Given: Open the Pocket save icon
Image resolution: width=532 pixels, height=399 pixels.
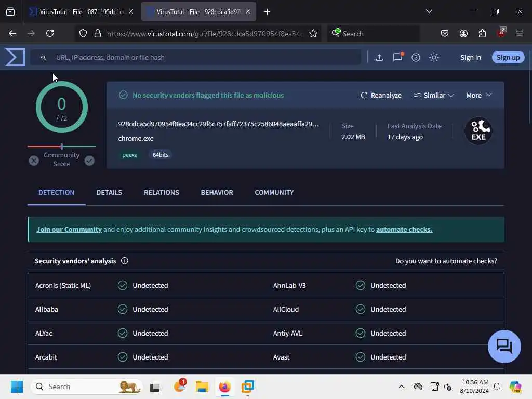Looking at the screenshot, I should [445, 33].
